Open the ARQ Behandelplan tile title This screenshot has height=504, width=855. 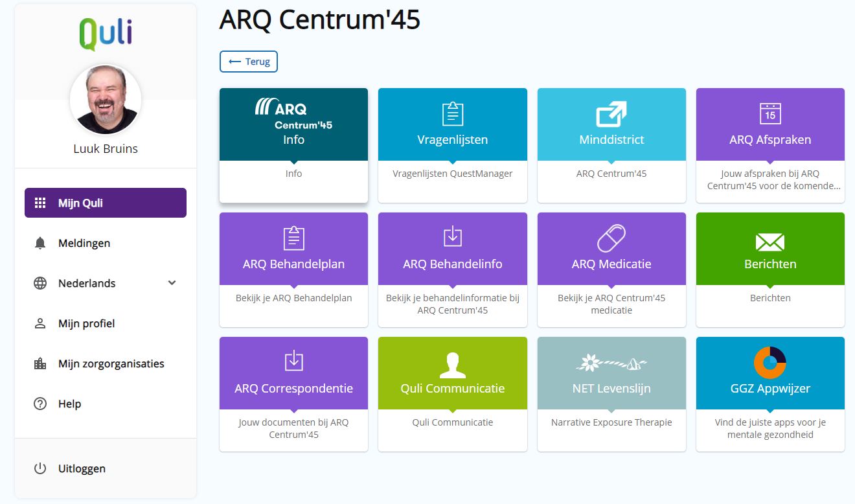point(294,264)
